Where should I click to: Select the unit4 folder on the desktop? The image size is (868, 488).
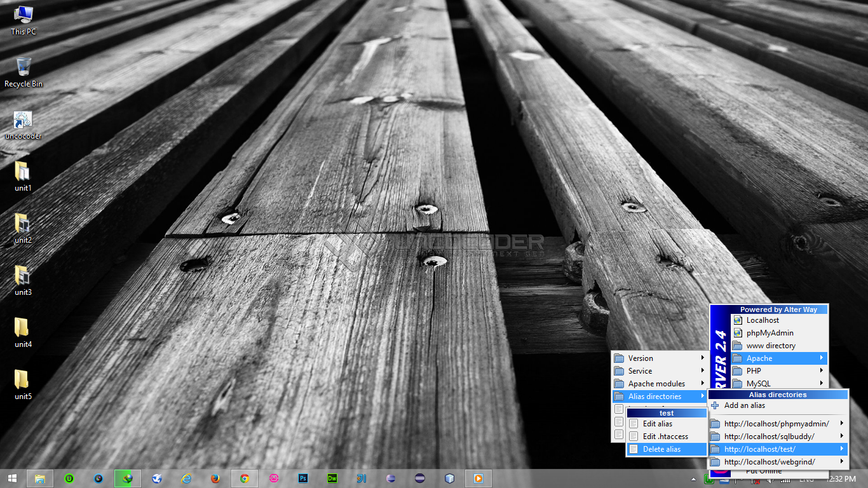coord(23,333)
